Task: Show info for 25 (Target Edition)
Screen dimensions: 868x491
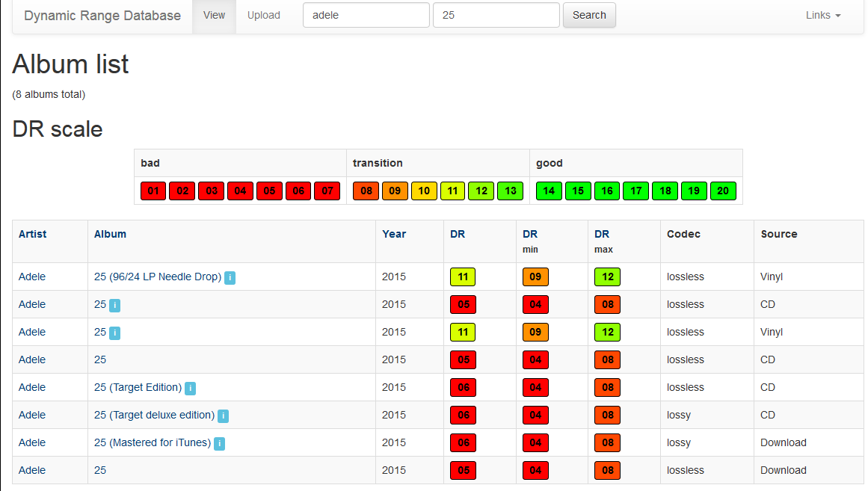Action: (x=190, y=388)
